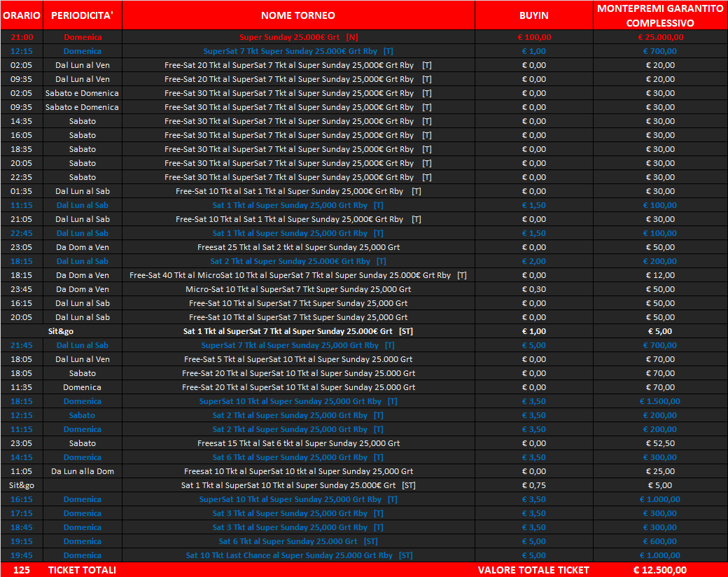Click the 14:35 time cell

(x=22, y=121)
